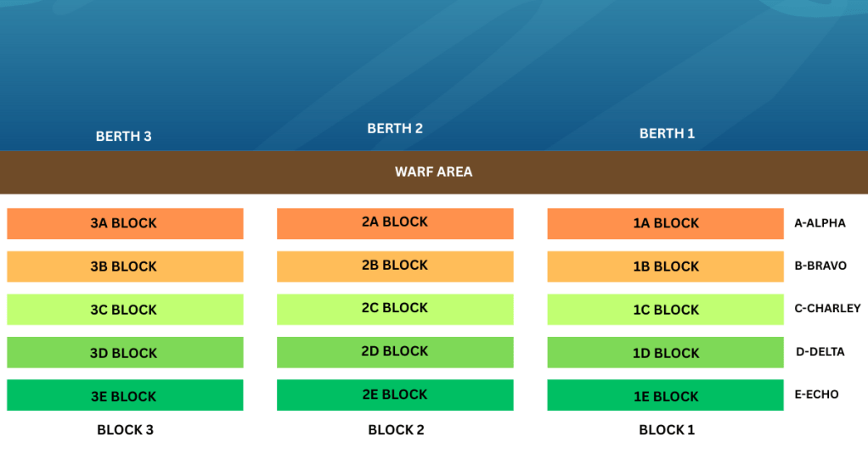Select the 2E BLOCK bar
This screenshot has width=868, height=454.
tap(395, 395)
